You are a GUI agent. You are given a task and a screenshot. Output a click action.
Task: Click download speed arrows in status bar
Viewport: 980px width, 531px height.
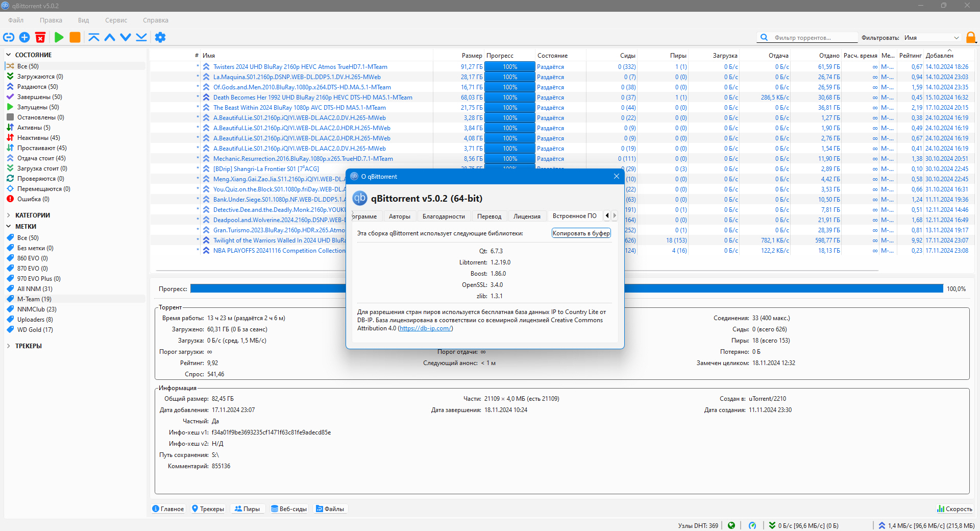772,525
